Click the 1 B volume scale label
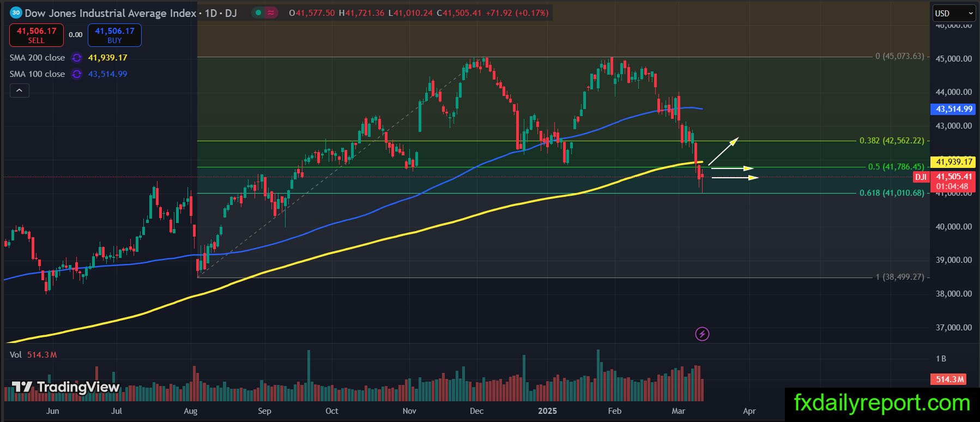Screen dimensions: 980x422 click(941, 359)
